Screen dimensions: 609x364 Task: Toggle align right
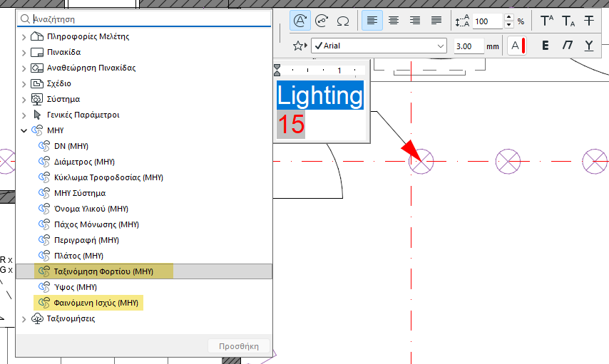pos(415,21)
